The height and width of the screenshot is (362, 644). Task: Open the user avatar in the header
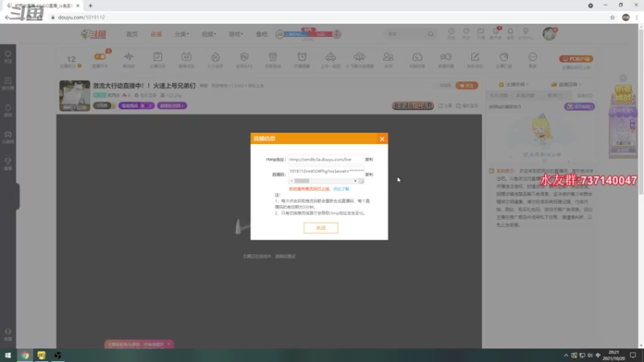click(549, 34)
